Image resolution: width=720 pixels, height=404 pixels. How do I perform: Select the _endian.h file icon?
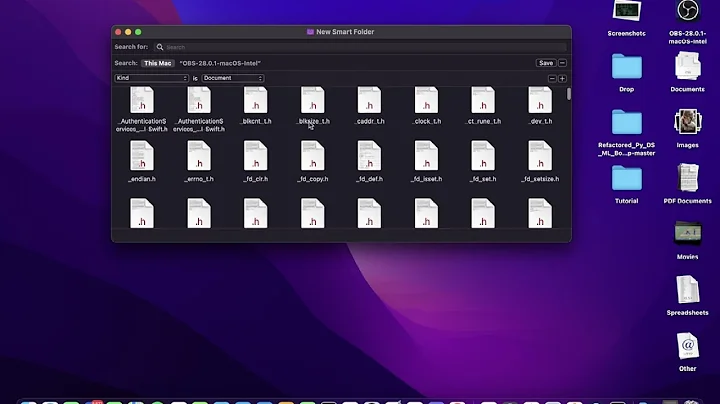(x=142, y=156)
